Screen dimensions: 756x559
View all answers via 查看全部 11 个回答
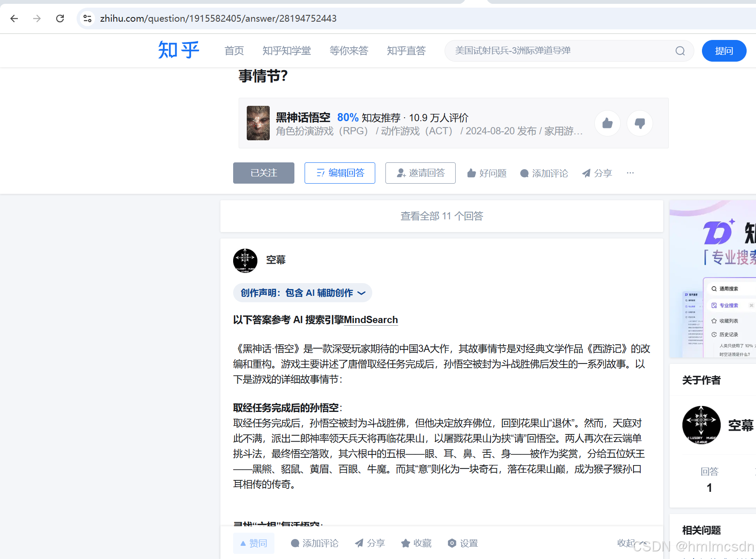pos(442,216)
